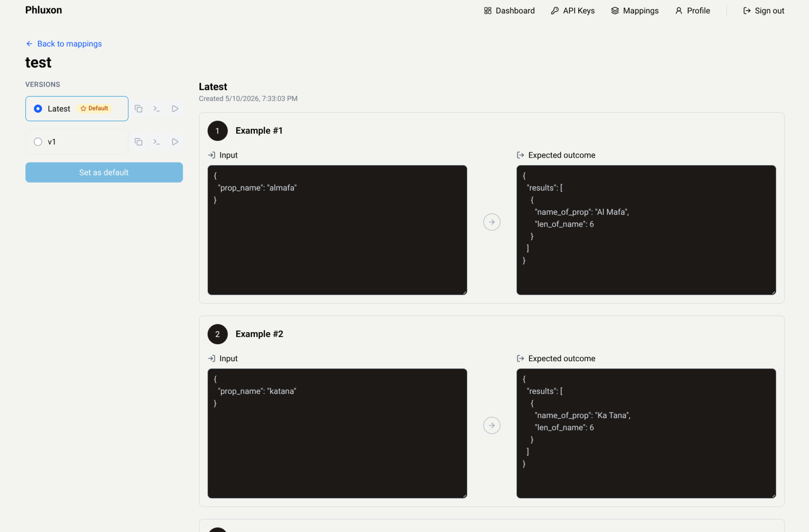Click the VERSIONS heading text
Image resolution: width=809 pixels, height=532 pixels.
click(x=42, y=84)
